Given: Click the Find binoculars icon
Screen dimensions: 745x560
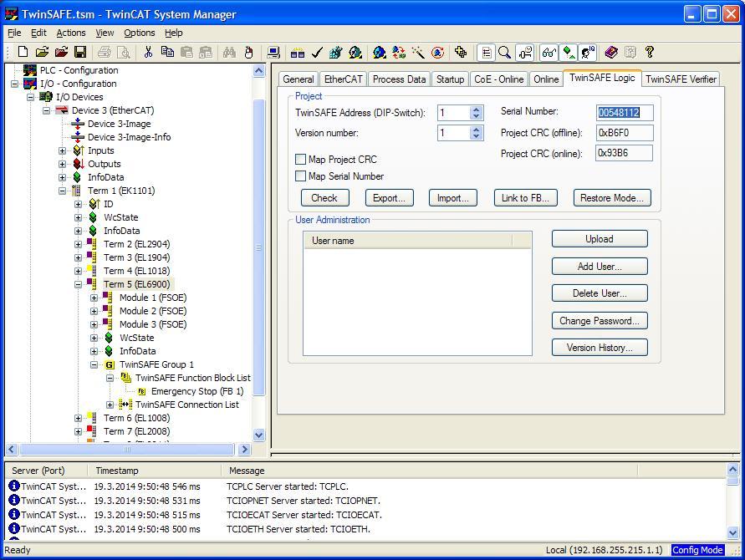Looking at the screenshot, I should coord(229,53).
